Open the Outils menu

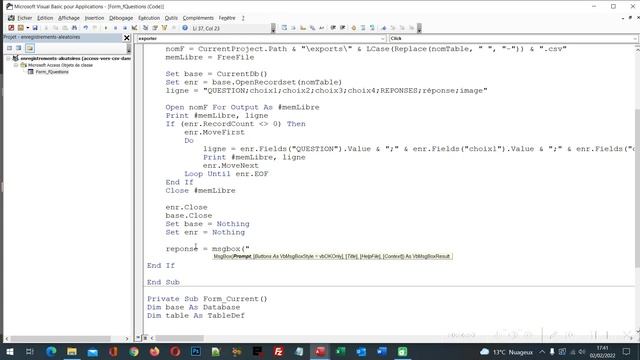171,18
